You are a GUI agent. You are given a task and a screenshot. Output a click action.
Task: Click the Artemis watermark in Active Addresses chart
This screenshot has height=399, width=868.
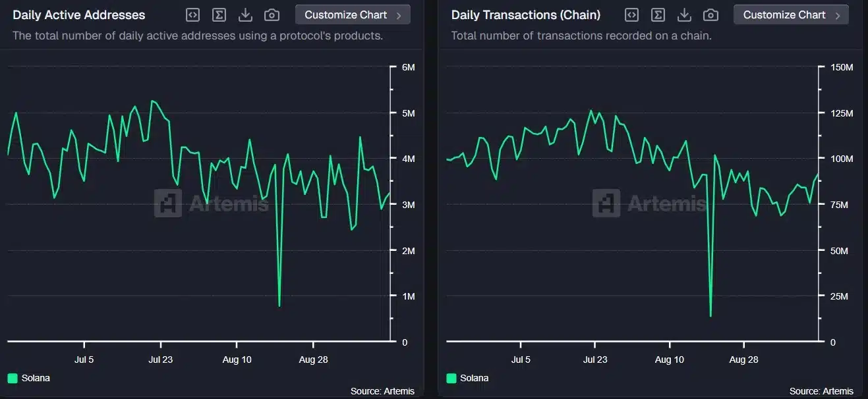click(x=212, y=203)
